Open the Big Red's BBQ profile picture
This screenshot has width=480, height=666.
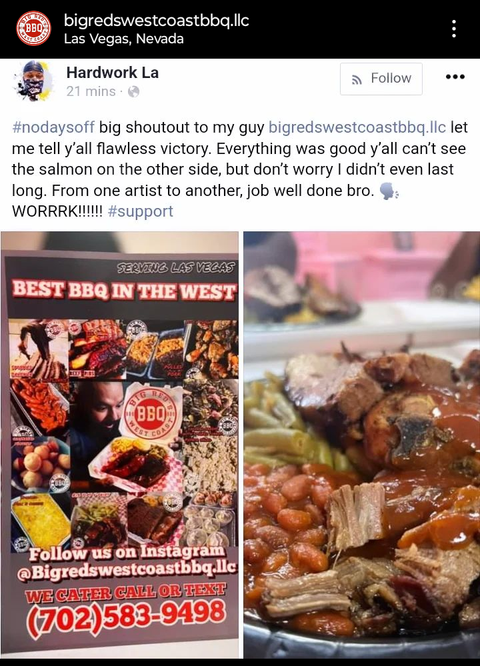pyautogui.click(x=33, y=28)
